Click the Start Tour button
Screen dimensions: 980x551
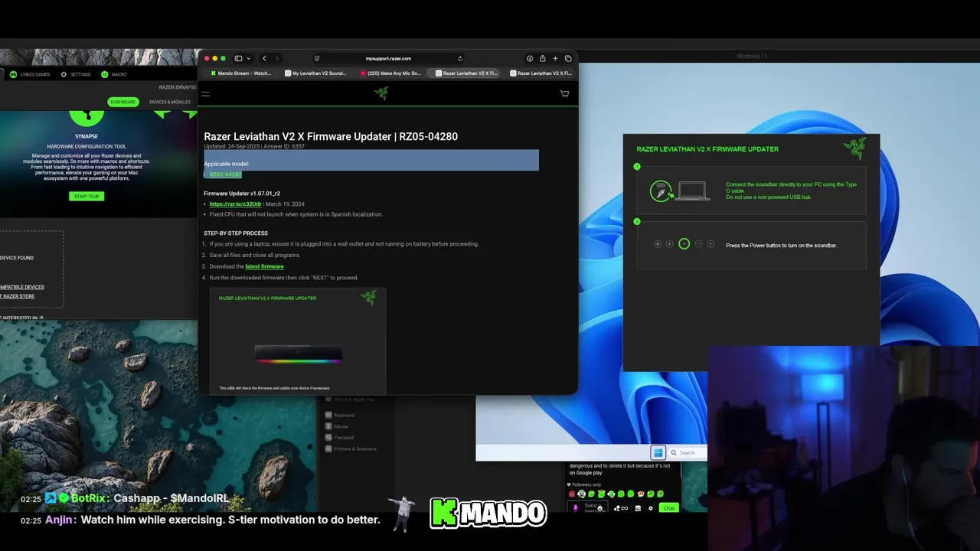87,196
